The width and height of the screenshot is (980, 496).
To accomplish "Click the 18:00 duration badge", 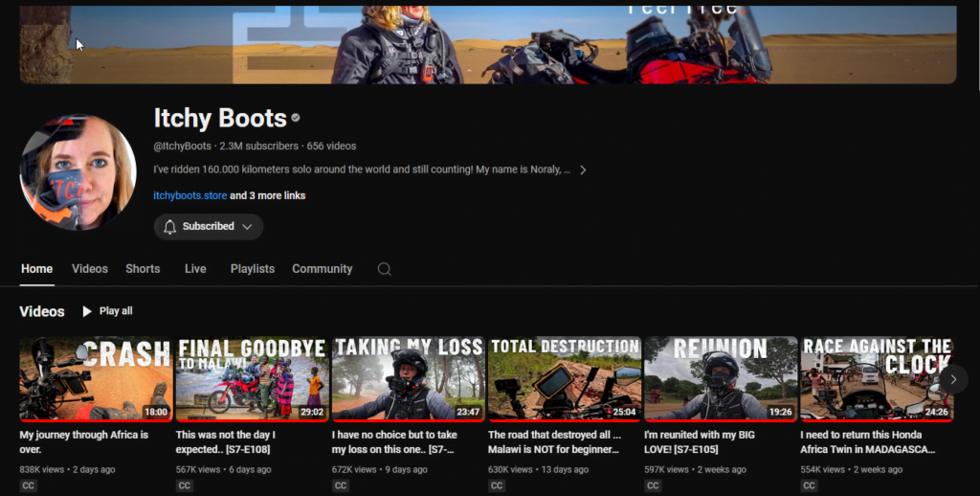I will pos(156,412).
